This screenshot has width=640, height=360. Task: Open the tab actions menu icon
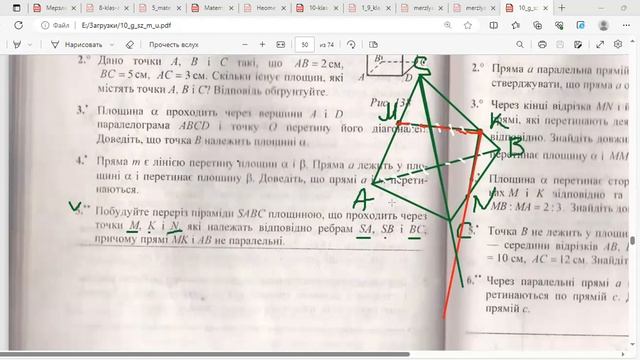coord(17,8)
